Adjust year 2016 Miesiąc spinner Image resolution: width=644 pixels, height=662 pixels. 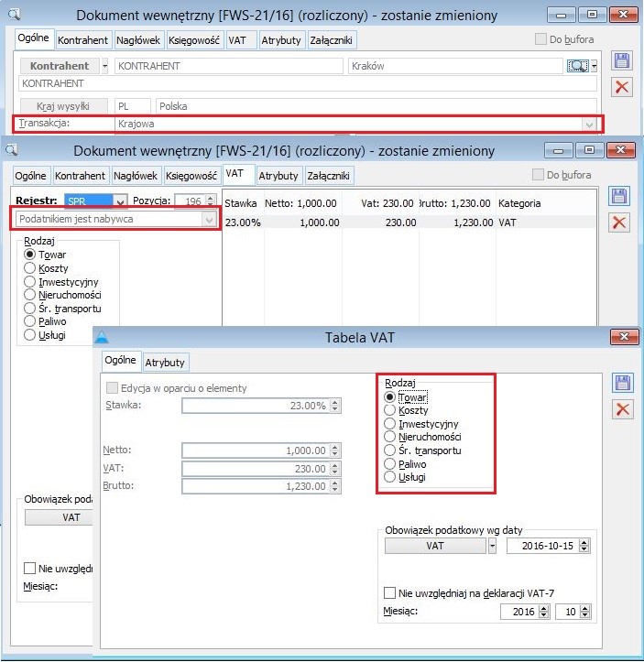pos(544,612)
